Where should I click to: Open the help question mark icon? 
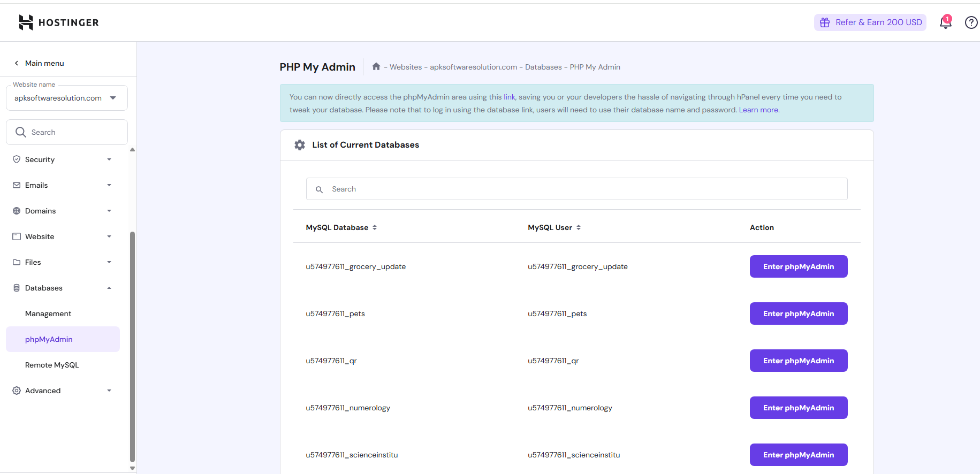971,22
